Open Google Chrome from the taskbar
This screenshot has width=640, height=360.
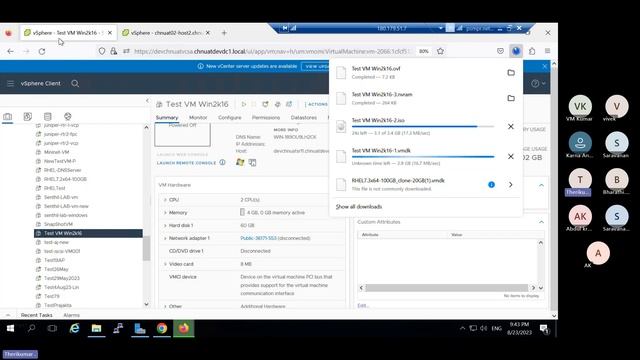[x=162, y=328]
